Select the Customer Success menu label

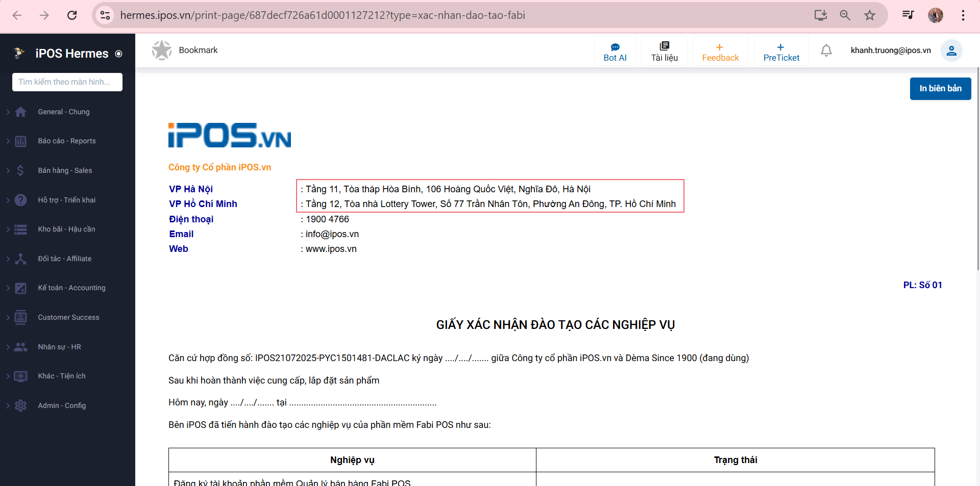point(68,317)
